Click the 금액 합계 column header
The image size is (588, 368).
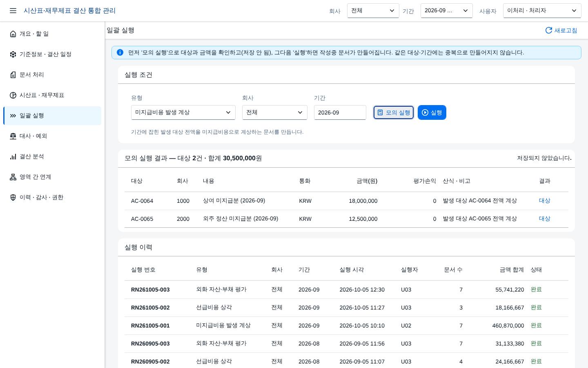pos(512,270)
